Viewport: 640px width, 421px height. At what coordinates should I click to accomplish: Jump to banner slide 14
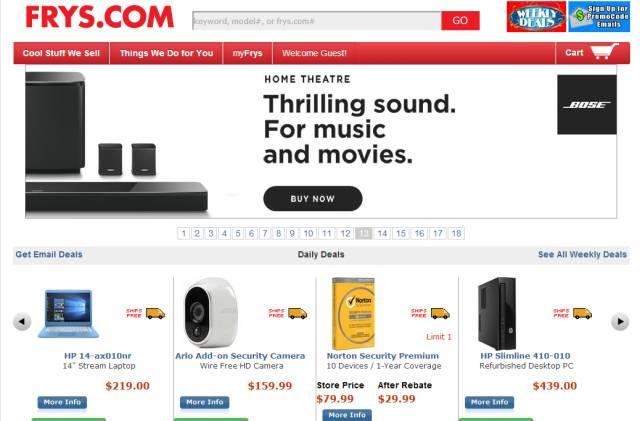point(382,234)
